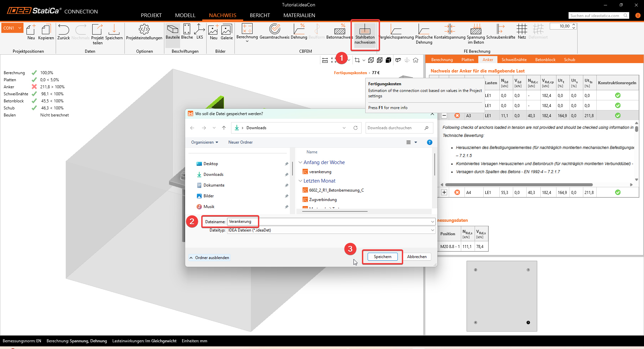Click the Zurück undo icon
This screenshot has height=349, width=644.
63,30
